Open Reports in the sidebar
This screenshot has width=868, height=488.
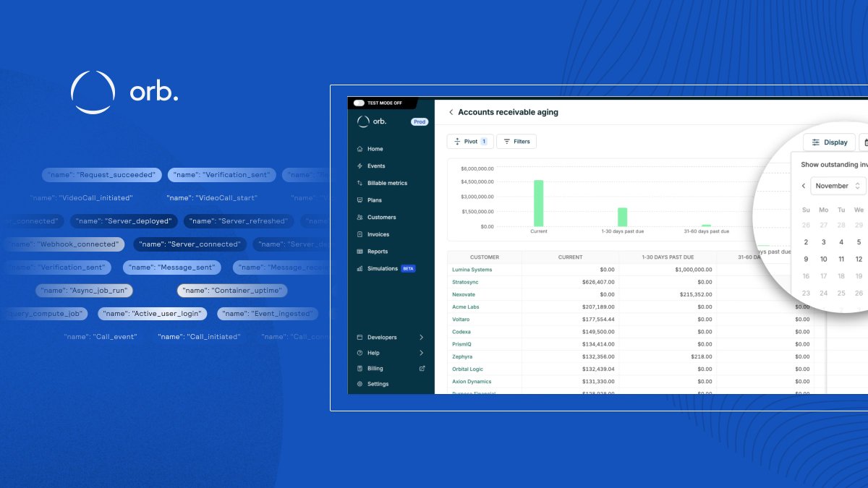[x=378, y=252]
